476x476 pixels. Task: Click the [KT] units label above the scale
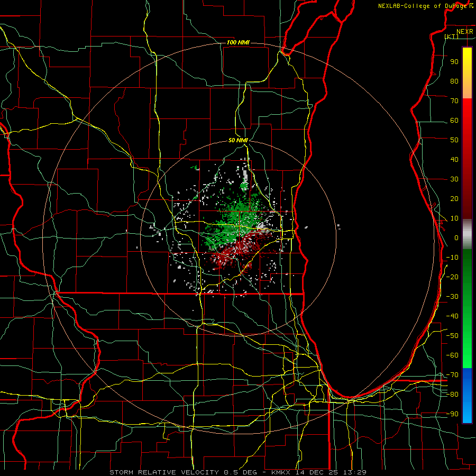tap(452, 36)
